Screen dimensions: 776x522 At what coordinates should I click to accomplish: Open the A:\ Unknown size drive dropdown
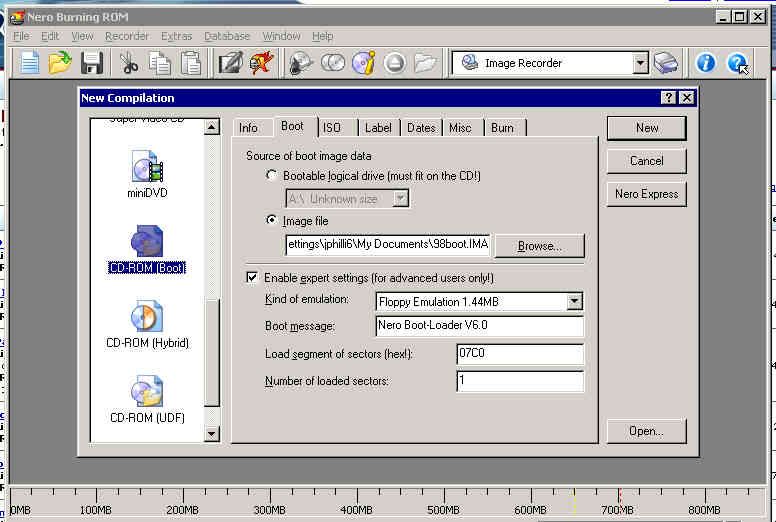[400, 198]
